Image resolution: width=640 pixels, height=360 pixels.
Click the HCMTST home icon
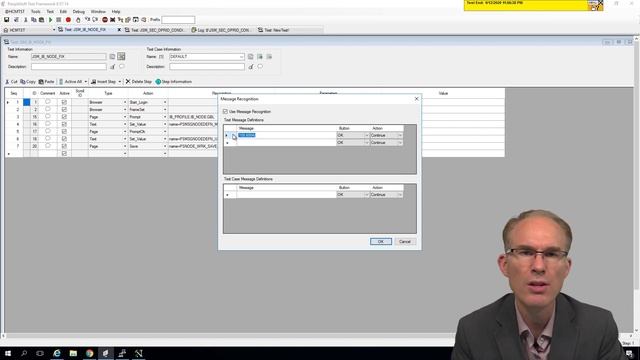tap(6, 30)
